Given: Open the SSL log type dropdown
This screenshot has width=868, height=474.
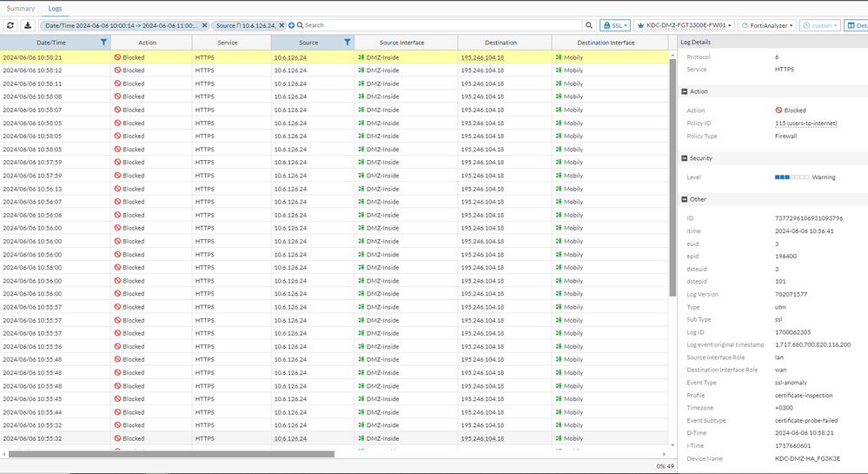Looking at the screenshot, I should (616, 26).
